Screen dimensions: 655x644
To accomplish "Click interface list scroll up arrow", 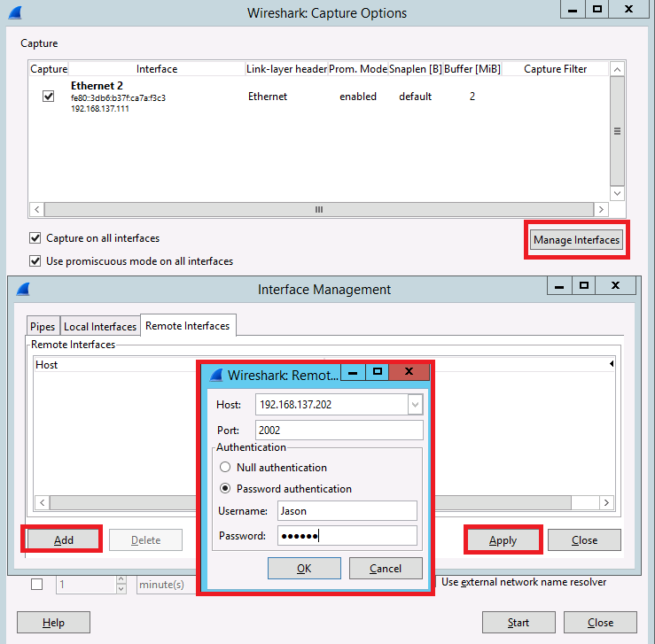I will [617, 70].
